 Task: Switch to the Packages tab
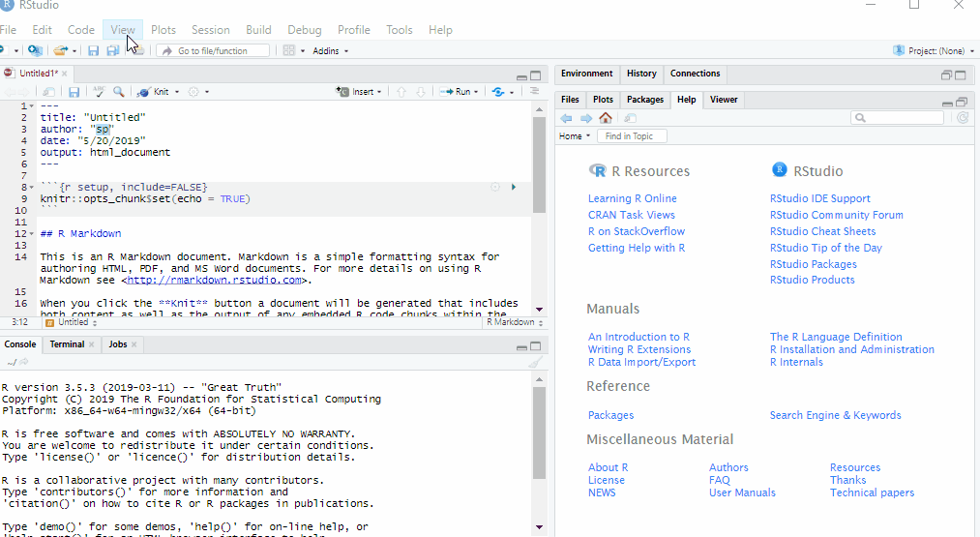click(x=645, y=100)
